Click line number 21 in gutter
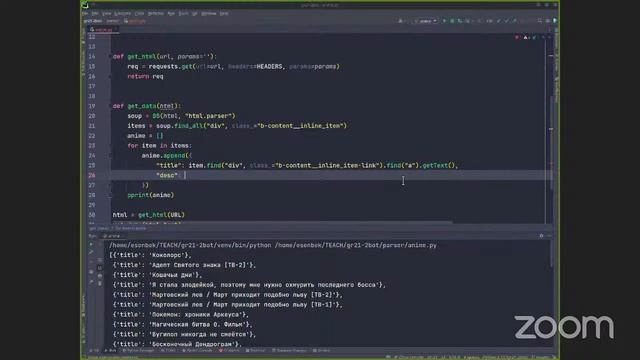Screen dimensions: 640x360 (x=92, y=126)
